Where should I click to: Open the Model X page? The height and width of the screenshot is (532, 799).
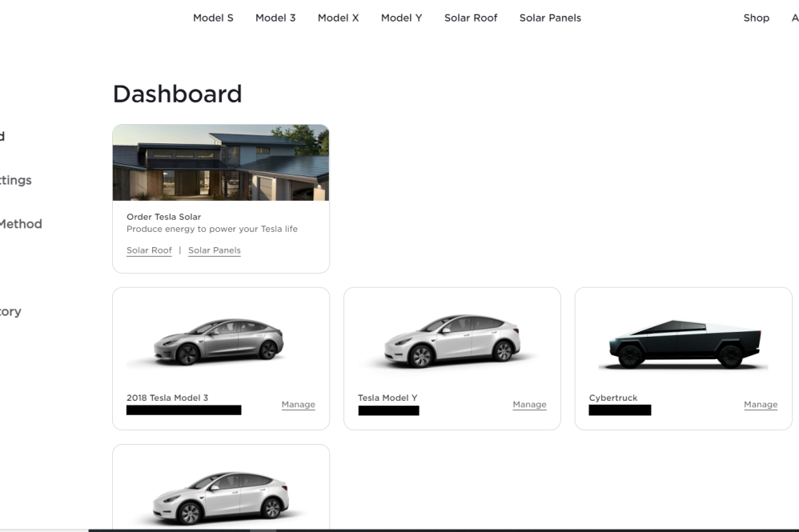pos(338,18)
